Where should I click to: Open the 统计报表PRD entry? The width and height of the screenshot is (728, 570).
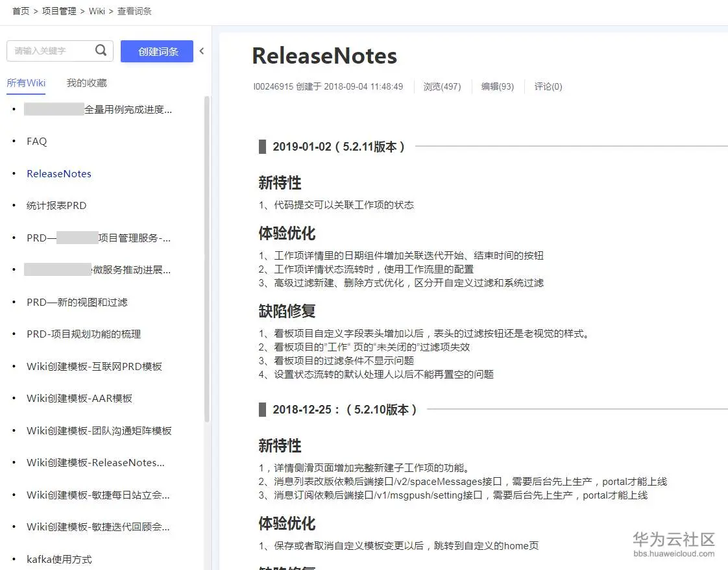pyautogui.click(x=56, y=206)
